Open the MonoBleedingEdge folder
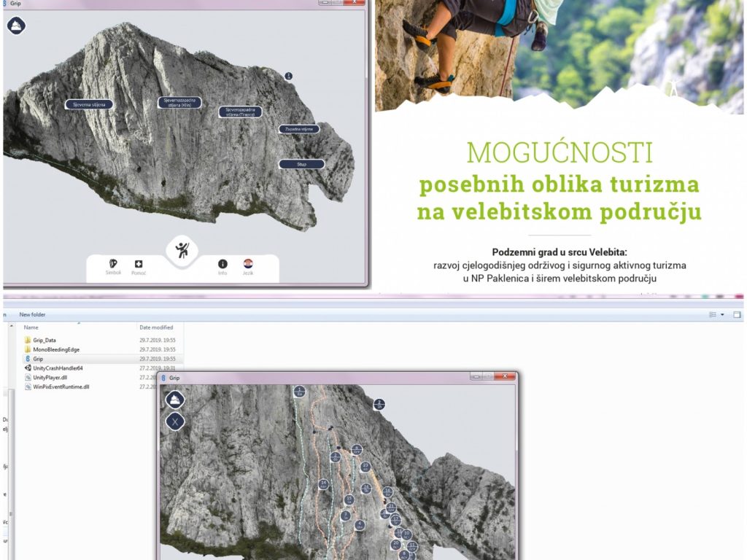This screenshot has width=747, height=560. [x=55, y=349]
